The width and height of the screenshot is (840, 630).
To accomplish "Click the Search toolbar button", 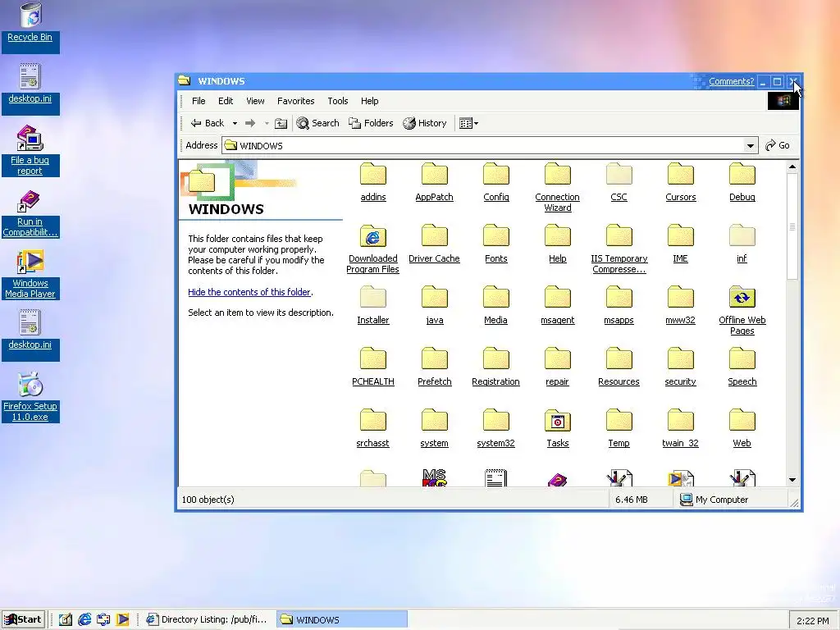I will coord(317,123).
